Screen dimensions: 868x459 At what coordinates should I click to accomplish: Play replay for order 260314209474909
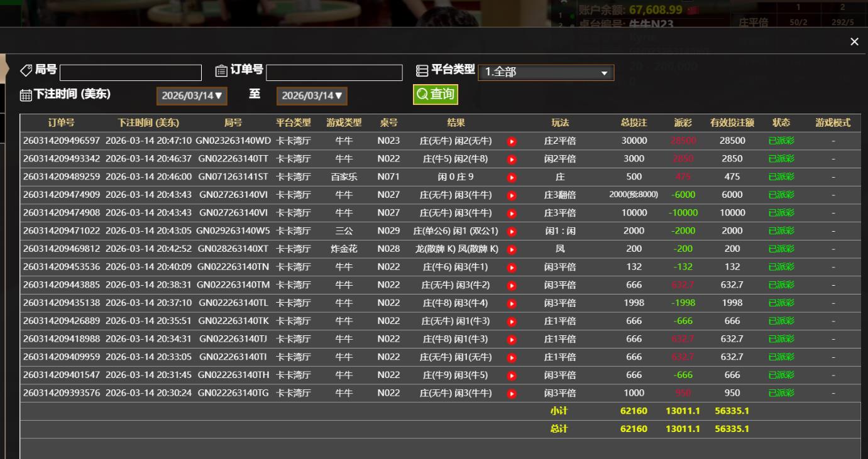pos(512,195)
